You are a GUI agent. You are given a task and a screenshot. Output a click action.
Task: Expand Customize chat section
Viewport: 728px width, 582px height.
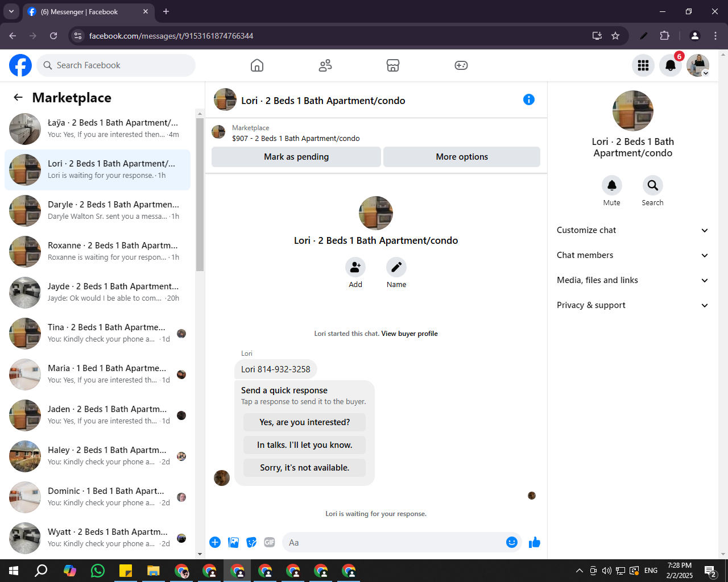click(x=632, y=230)
